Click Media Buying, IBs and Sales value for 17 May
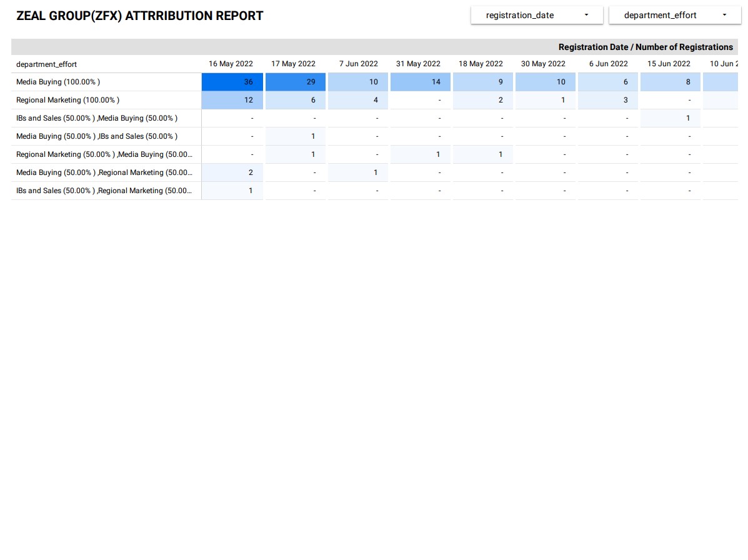Viewport: 748px width, 560px height. click(x=296, y=136)
